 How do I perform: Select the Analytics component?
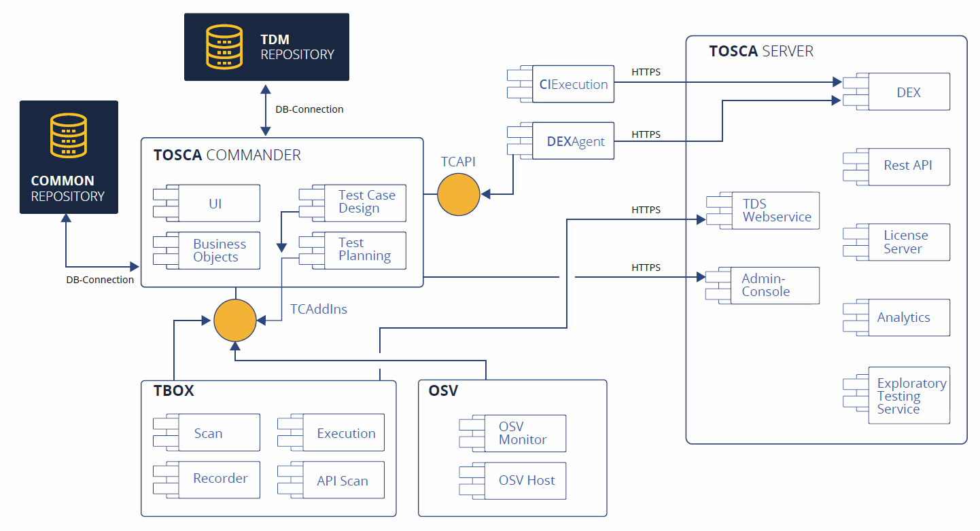(896, 317)
